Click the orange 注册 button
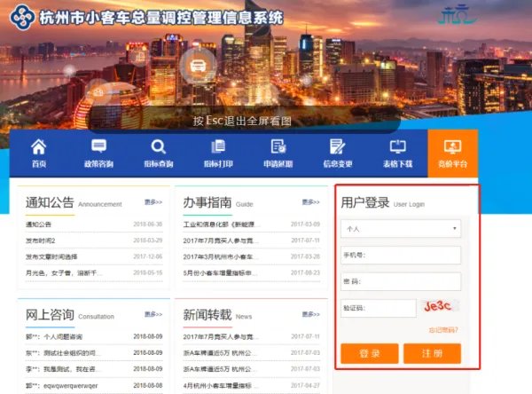Viewport: 532px width, 394px height. pyautogui.click(x=433, y=353)
